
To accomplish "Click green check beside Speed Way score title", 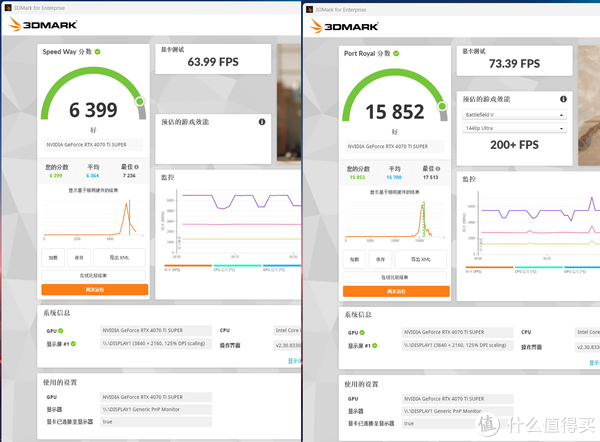I will tap(98, 51).
